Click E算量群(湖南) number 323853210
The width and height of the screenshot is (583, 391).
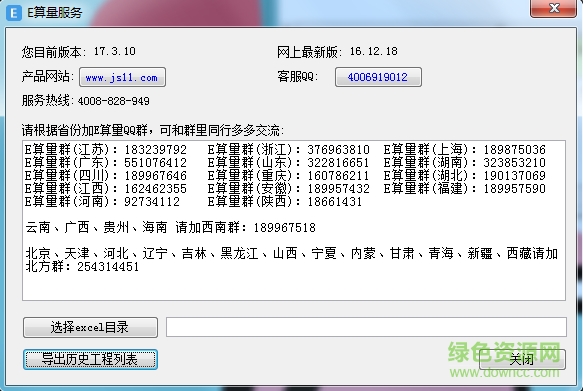pyautogui.click(x=515, y=163)
